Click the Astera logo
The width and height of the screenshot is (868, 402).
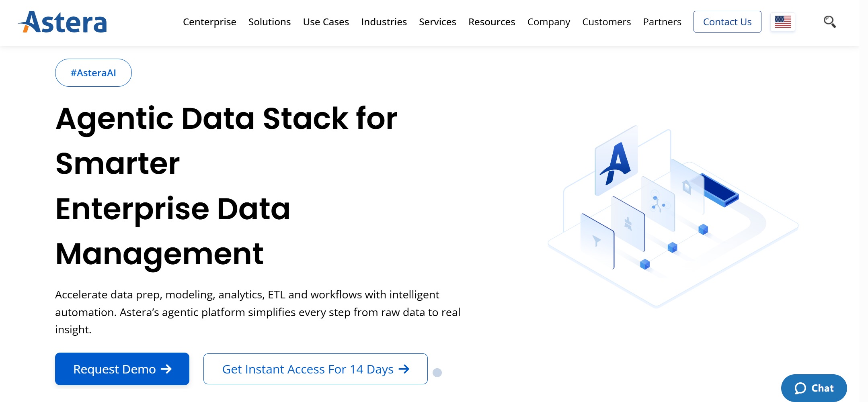click(x=63, y=22)
